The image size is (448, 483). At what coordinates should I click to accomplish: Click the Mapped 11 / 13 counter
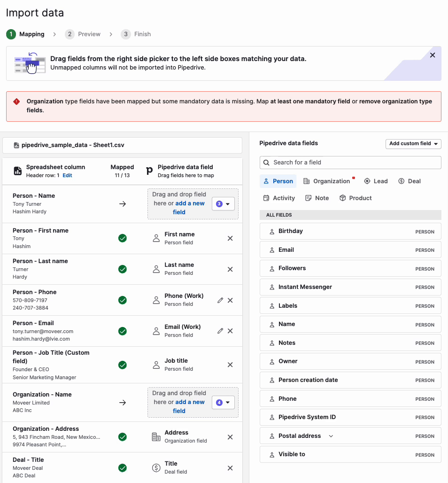122,171
